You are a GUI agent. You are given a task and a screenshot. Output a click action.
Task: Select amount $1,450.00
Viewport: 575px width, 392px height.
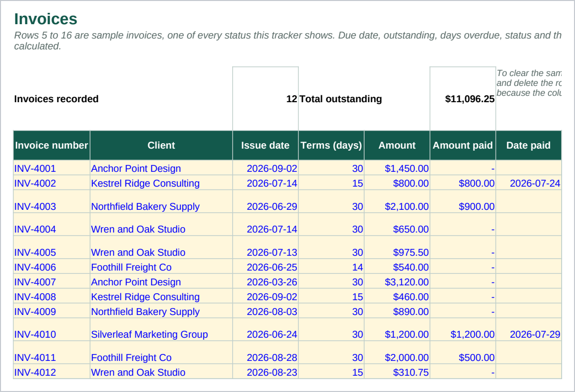tap(397, 168)
